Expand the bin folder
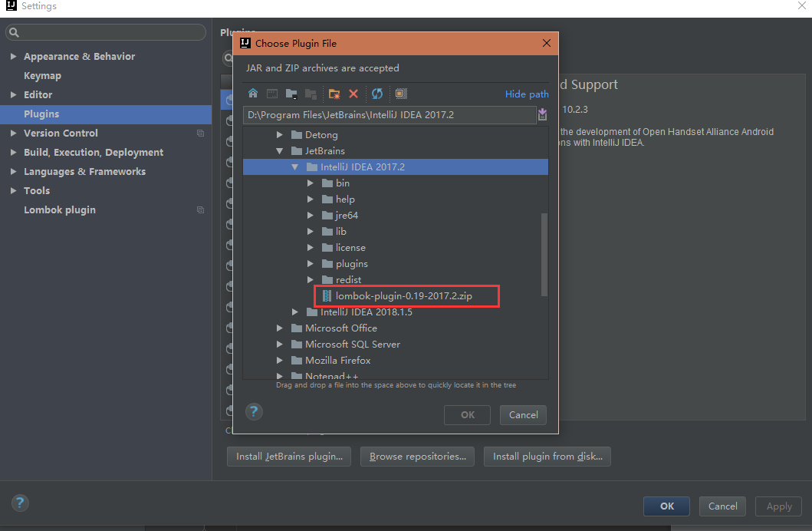 311,183
